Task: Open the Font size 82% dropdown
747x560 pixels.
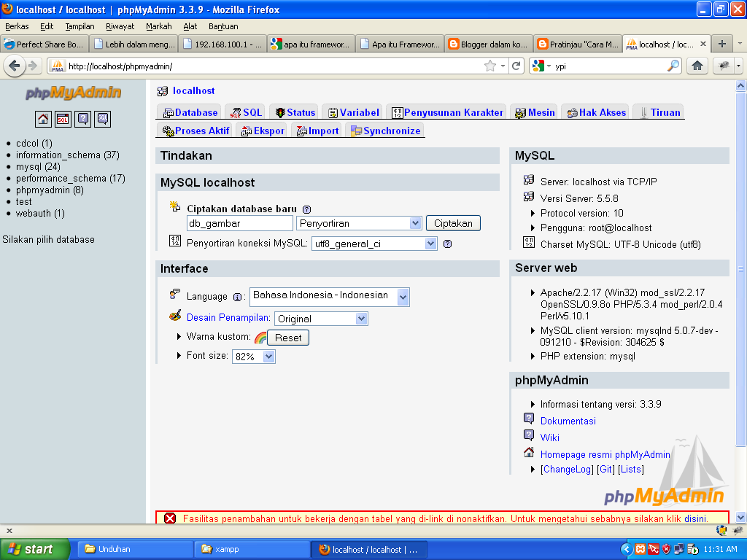Action: coord(253,357)
